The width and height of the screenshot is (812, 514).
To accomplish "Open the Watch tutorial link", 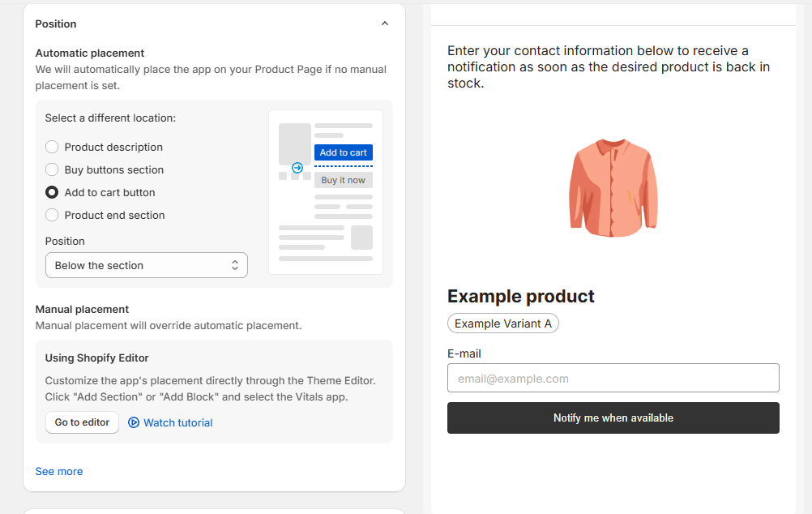I will click(178, 423).
